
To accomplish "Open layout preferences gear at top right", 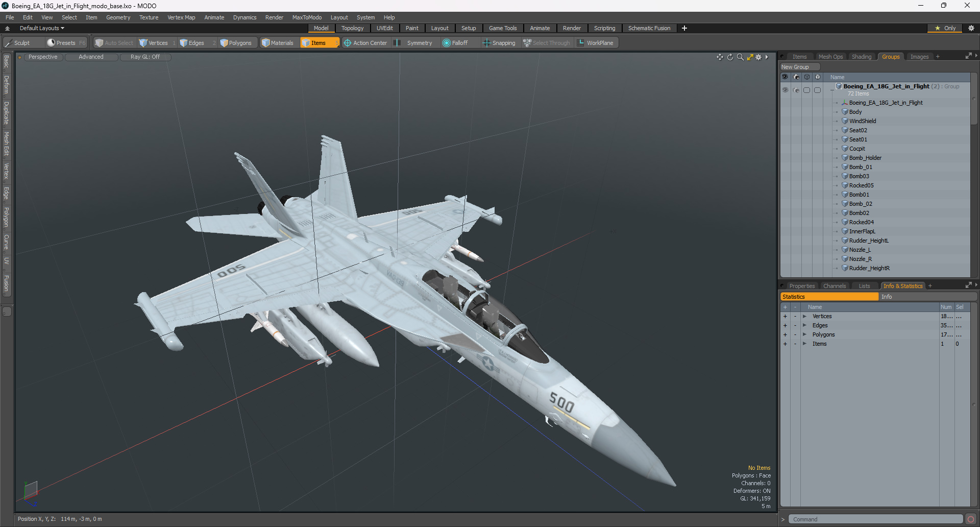I will 971,28.
